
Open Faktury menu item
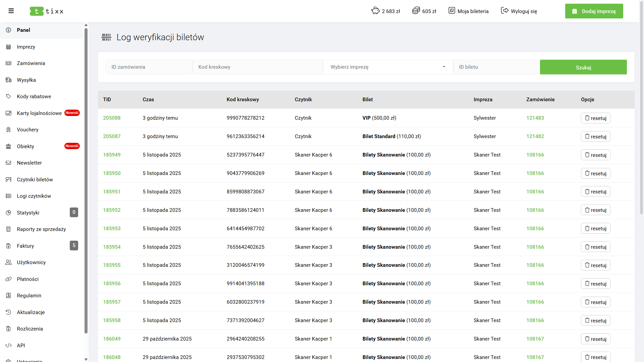coord(25,246)
